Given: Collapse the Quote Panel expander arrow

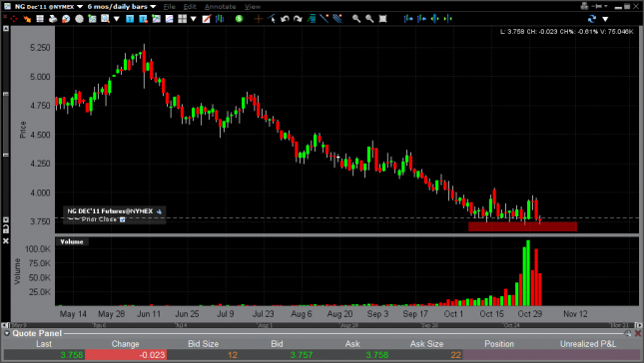Looking at the screenshot, I should (x=7, y=333).
